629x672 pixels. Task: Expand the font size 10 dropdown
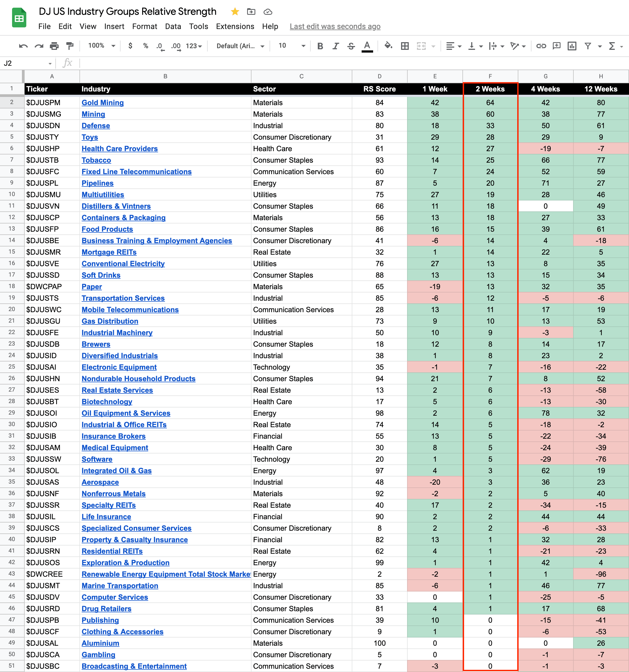tap(291, 46)
